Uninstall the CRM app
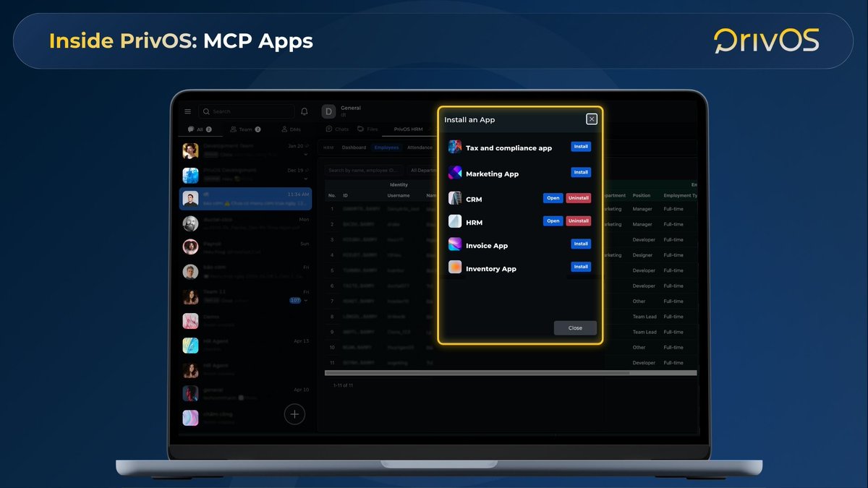The width and height of the screenshot is (868, 488). click(578, 198)
